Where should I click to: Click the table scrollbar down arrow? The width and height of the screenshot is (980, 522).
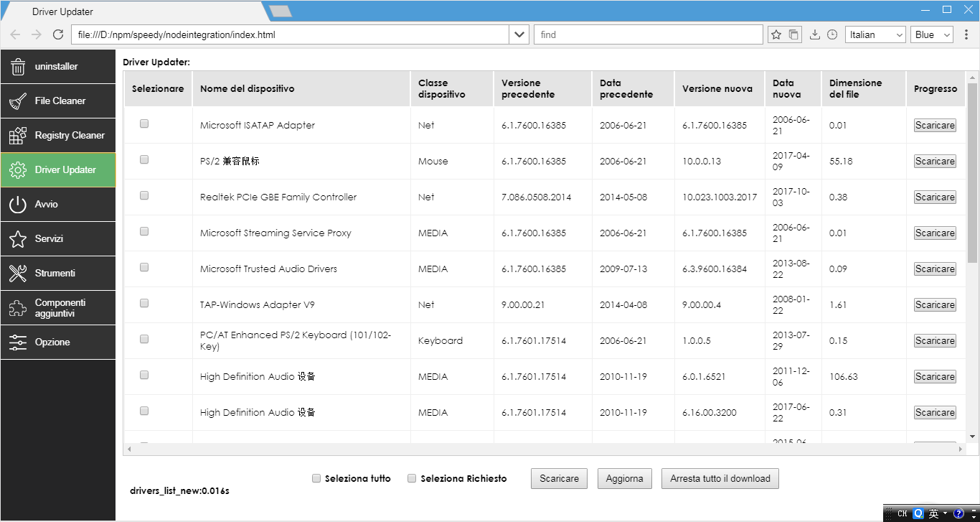pyautogui.click(x=973, y=437)
